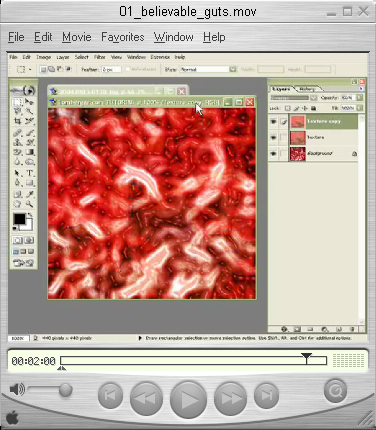
Task: Toggle lock image pixels brush icon
Action: point(296,108)
